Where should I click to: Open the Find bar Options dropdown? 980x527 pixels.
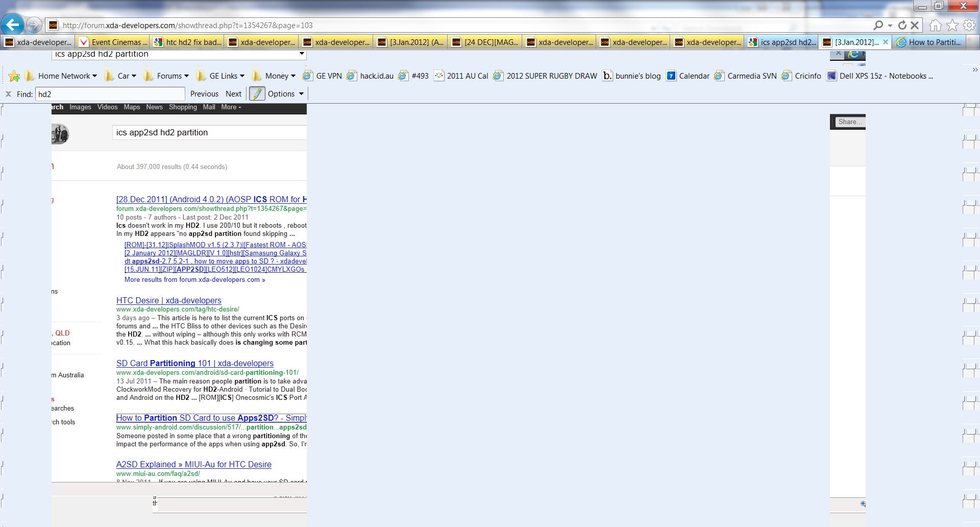point(285,94)
